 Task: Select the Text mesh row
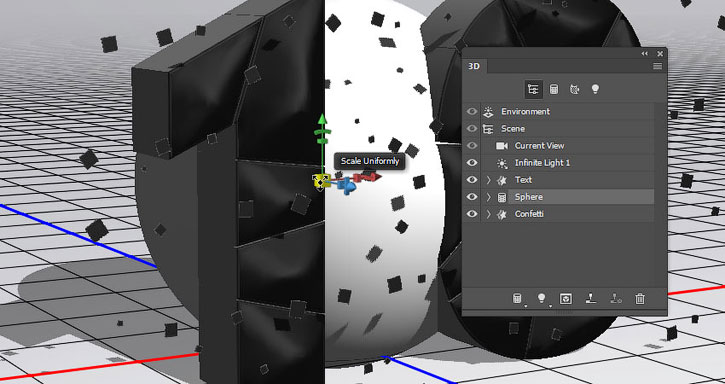coord(568,180)
